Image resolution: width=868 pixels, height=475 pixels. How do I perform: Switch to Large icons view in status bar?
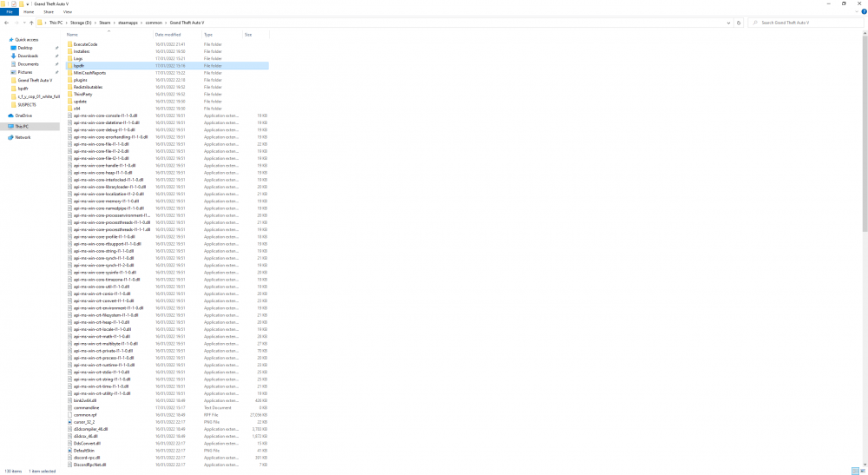tap(863, 472)
